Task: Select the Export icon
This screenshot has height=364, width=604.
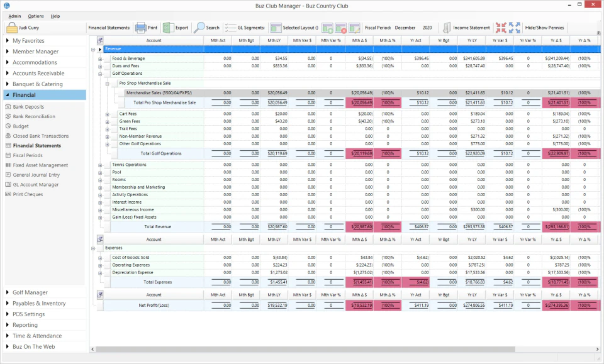Action: click(x=167, y=27)
